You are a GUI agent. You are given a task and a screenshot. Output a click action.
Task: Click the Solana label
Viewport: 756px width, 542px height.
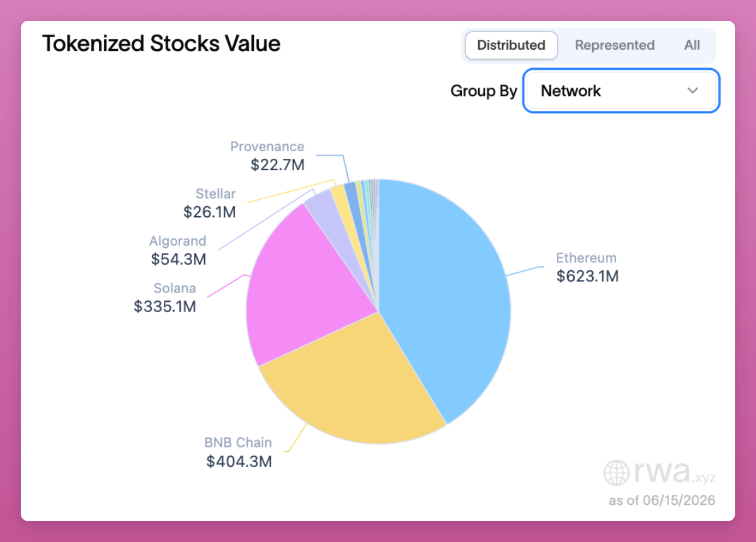(x=175, y=289)
